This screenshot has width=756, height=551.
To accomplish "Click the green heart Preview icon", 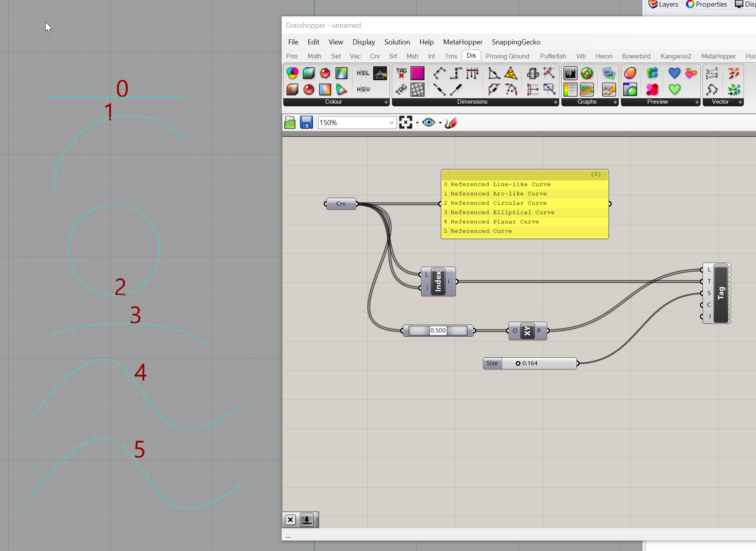I will point(675,90).
